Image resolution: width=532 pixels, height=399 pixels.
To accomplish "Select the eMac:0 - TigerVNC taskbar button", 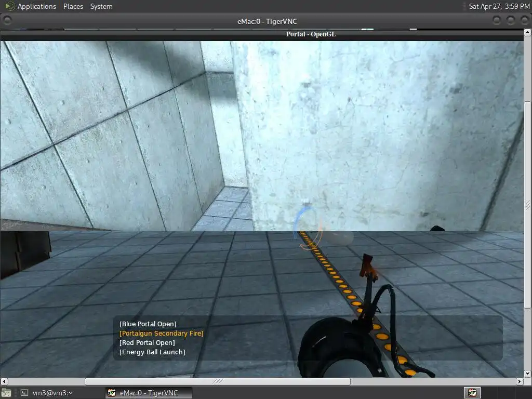I will tap(148, 393).
